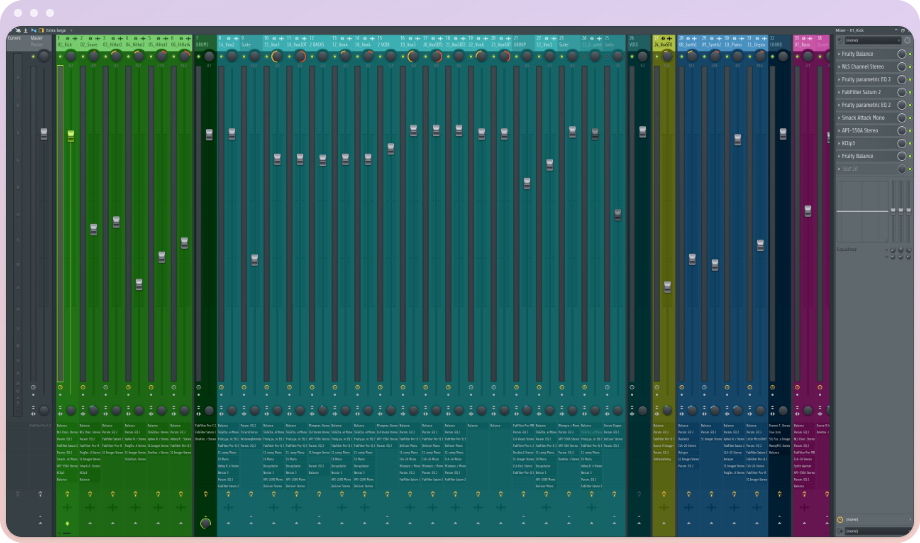Click the mix level knob for Smack Attack Mono
Viewport: 920px width, 543px height.
(903, 118)
